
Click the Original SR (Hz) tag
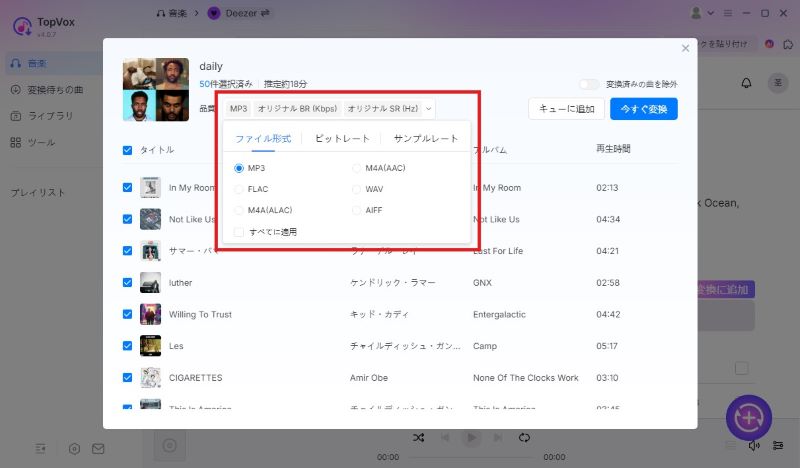coord(383,109)
